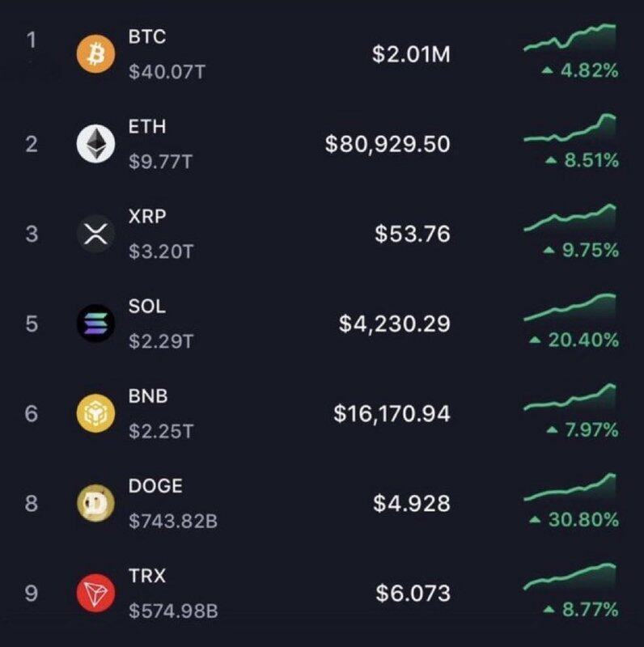The image size is (644, 647).
Task: Click the ETH price $80,929.50
Action: [387, 145]
